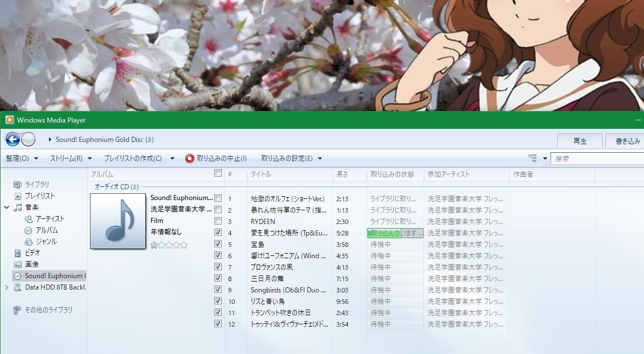Image resolution: width=644 pixels, height=354 pixels.
Task: Click the Windows Media Player title bar icon
Action: click(10, 120)
